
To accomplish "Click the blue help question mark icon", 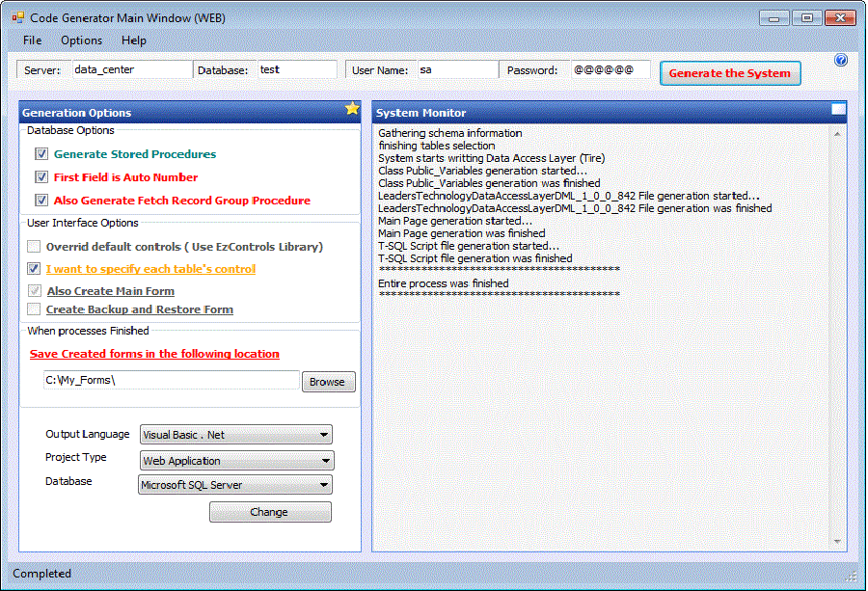I will point(840,60).
